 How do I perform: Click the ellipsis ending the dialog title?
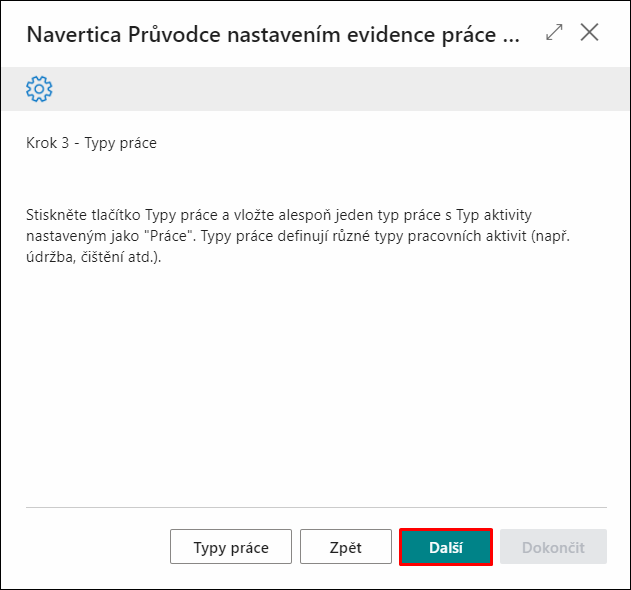[x=511, y=40]
